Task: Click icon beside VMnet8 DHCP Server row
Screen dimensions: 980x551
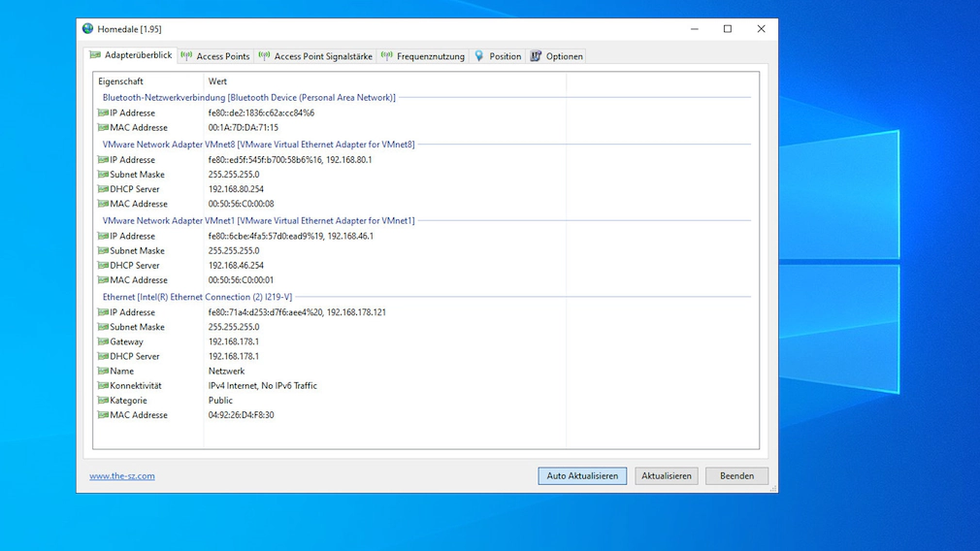Action: 103,188
